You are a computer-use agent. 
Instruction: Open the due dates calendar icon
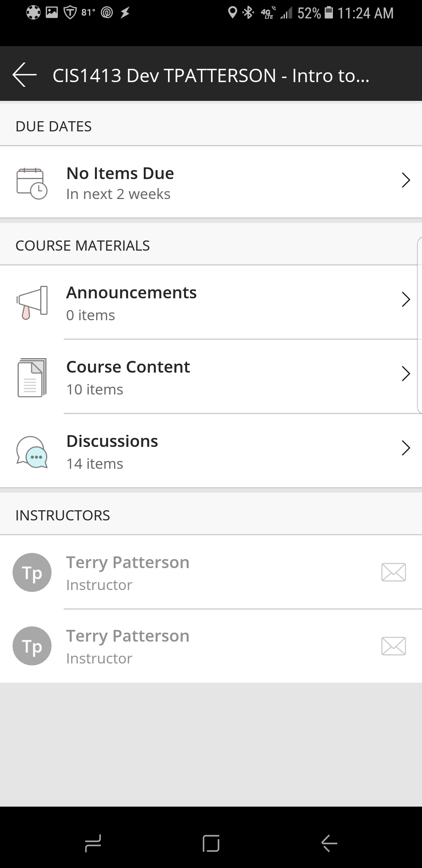[x=32, y=183]
